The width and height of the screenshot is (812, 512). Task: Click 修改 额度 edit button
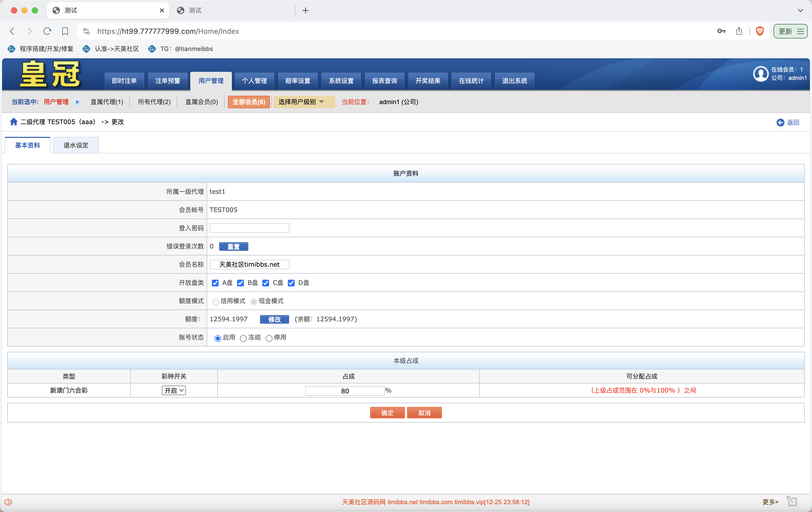pyautogui.click(x=274, y=319)
